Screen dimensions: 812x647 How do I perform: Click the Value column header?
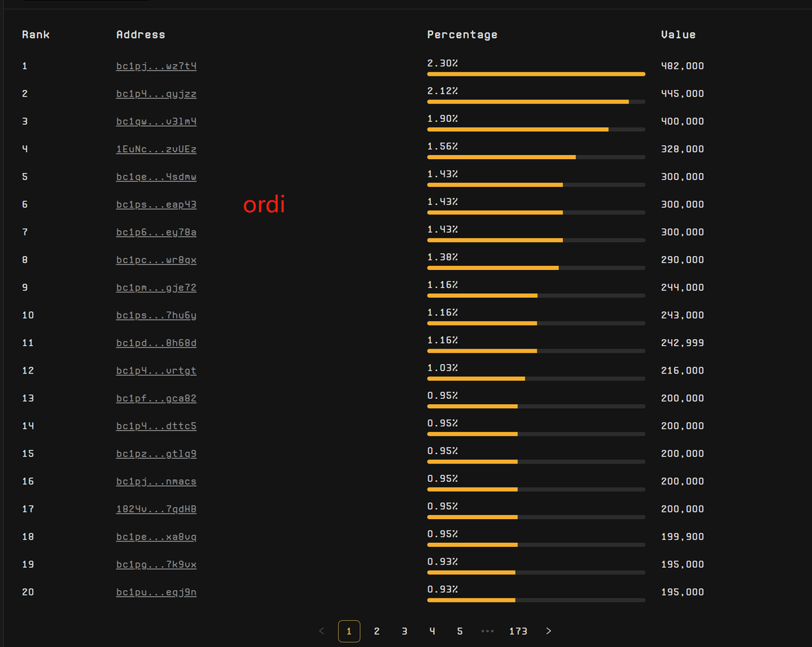(x=679, y=35)
